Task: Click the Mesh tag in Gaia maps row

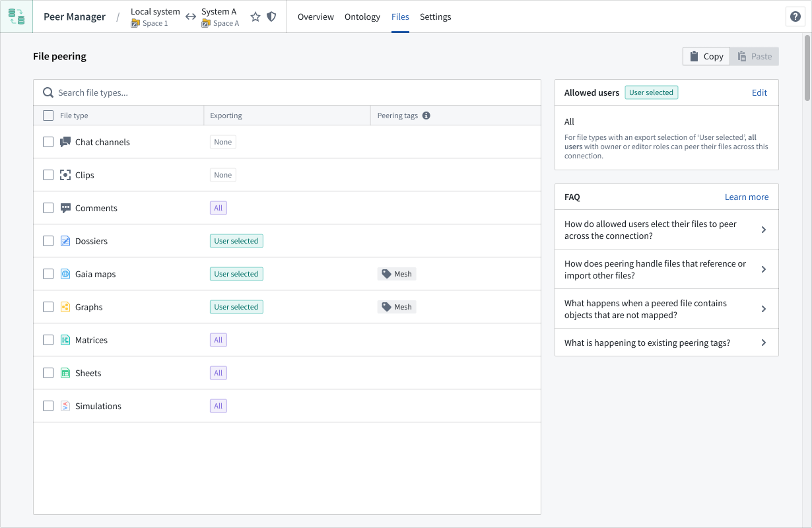Action: [x=397, y=274]
